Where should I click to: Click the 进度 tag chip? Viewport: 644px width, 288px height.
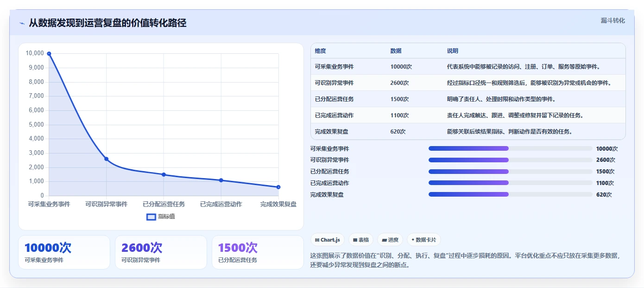pos(390,240)
